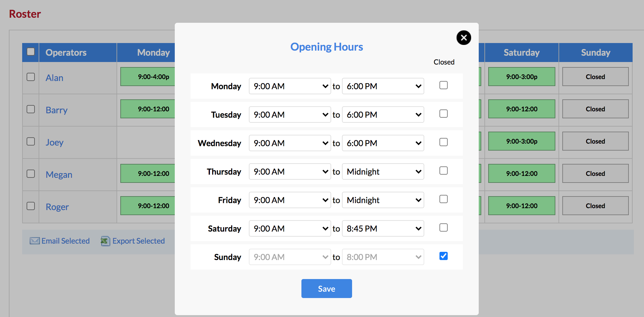Open Monday opening time dropdown
The image size is (644, 317).
click(290, 86)
